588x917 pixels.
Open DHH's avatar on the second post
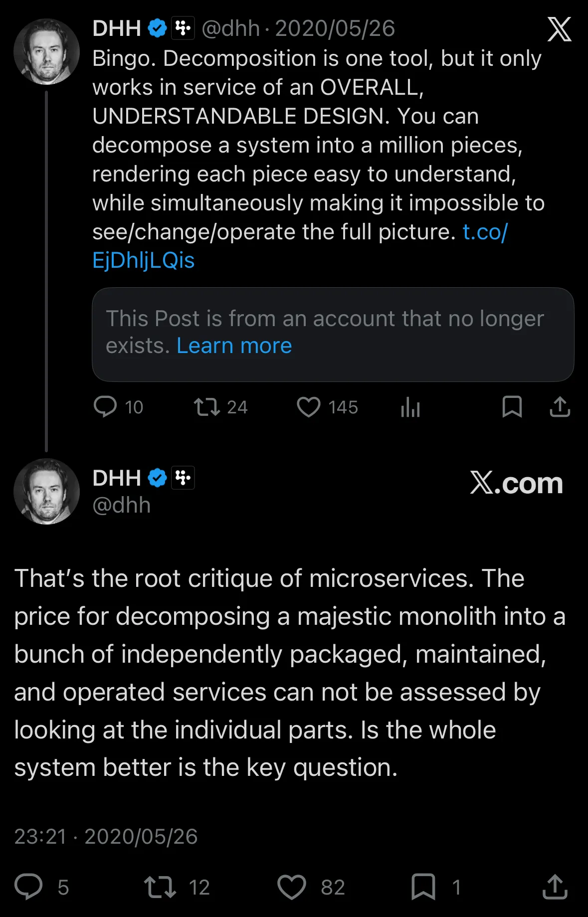[x=46, y=491]
